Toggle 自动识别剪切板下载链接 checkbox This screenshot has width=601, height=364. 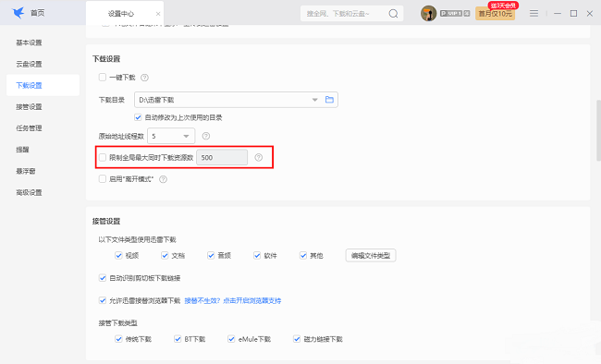(103, 278)
